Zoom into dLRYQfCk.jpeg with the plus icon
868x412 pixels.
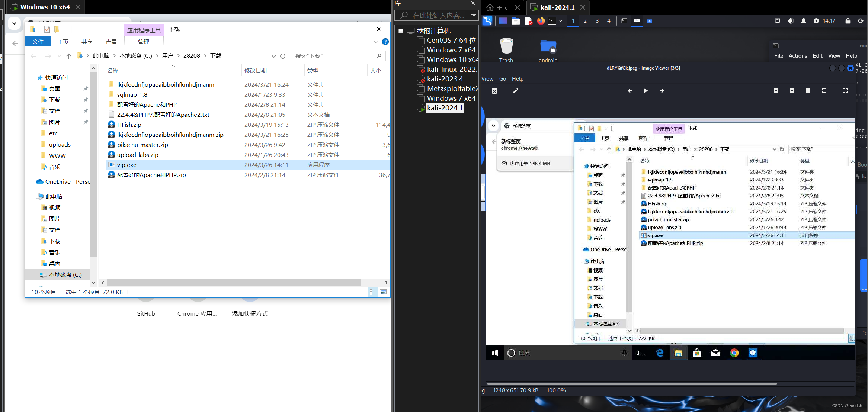point(776,91)
